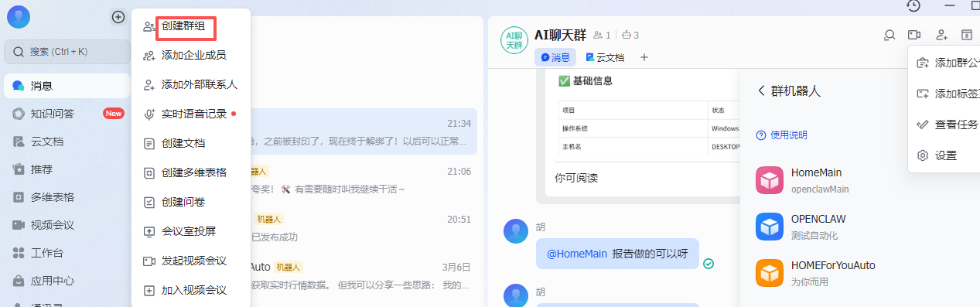
Task: Open 云文档 sidebar section
Action: [x=67, y=142]
